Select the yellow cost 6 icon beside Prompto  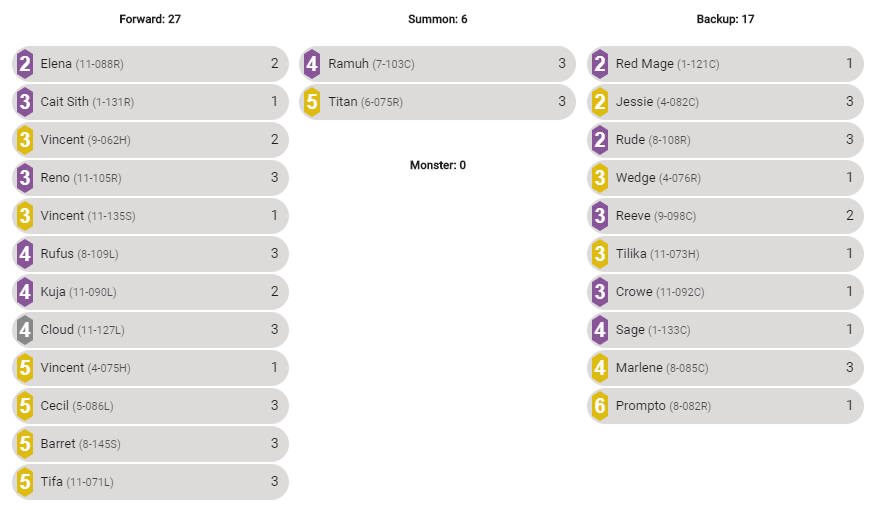(x=600, y=406)
